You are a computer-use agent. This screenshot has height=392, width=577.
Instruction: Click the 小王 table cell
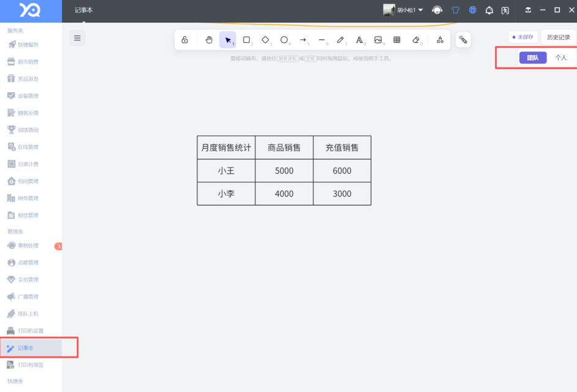point(226,171)
